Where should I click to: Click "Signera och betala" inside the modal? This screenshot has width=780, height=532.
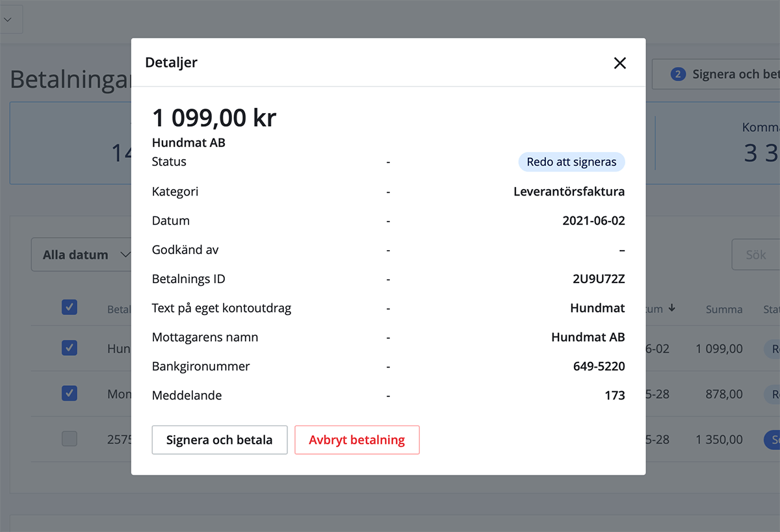click(x=219, y=440)
